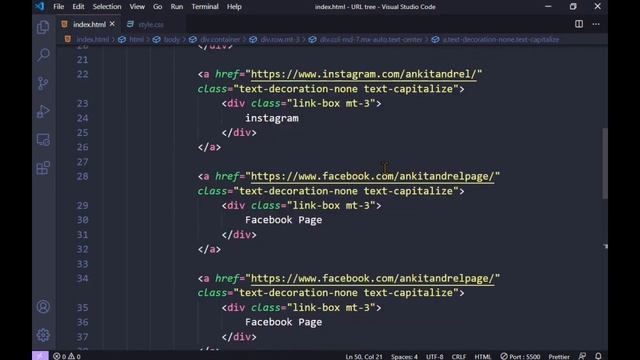The height and width of the screenshot is (360, 640).
Task: Select language mode HTML in status bar
Action: pos(483,356)
